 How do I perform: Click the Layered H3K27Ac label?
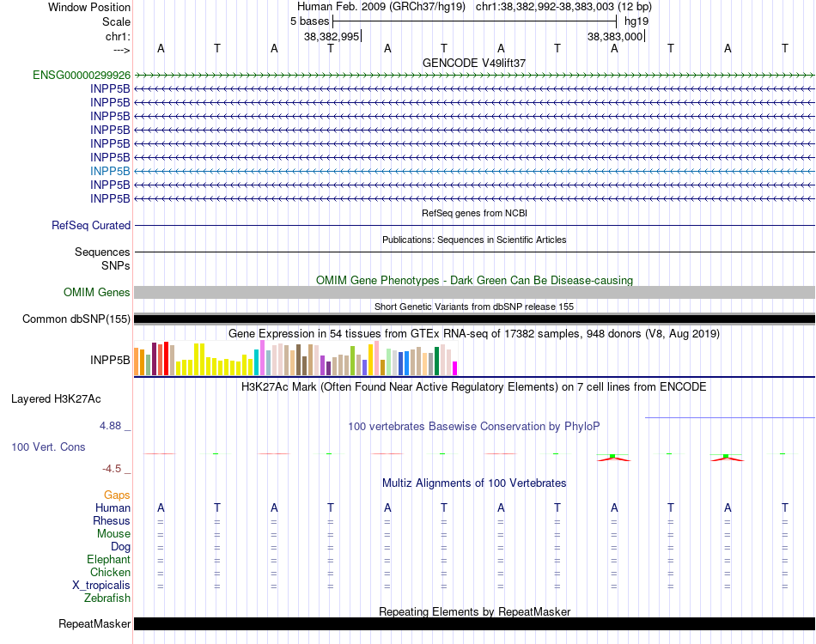[56, 399]
